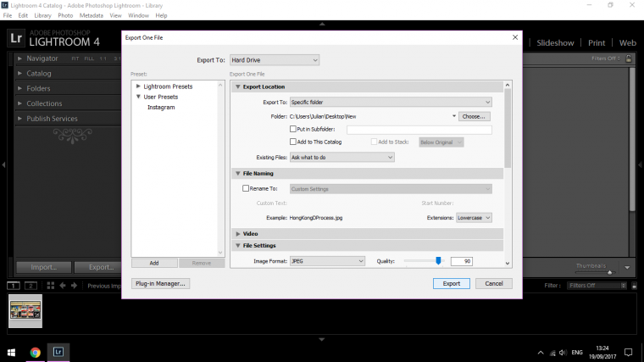Collapse the bottom filmstrip panel arrow

322,339
